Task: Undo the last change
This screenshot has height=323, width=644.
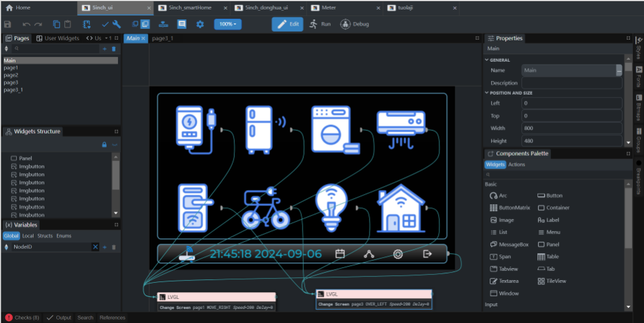Action: [27, 24]
